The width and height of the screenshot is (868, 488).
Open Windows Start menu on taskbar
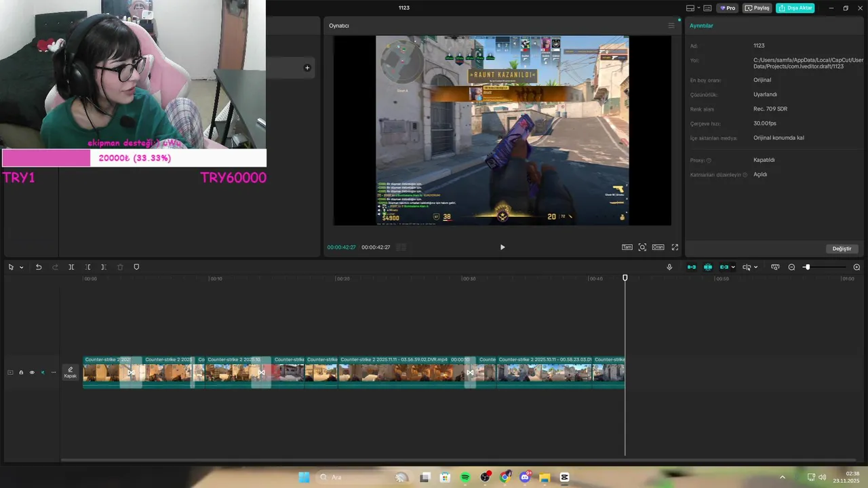tap(304, 477)
